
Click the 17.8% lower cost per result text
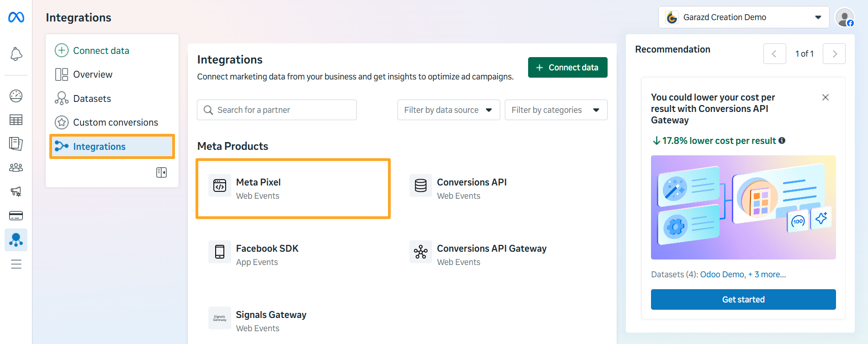point(719,141)
